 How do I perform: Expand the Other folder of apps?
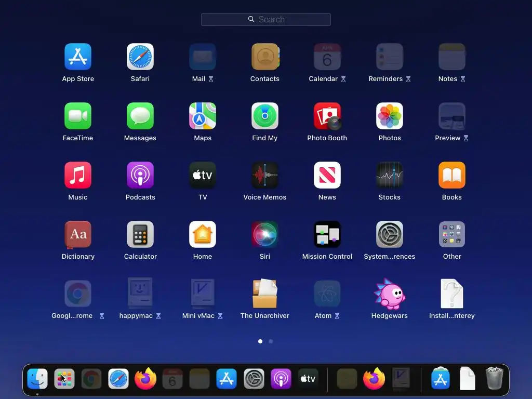click(452, 234)
